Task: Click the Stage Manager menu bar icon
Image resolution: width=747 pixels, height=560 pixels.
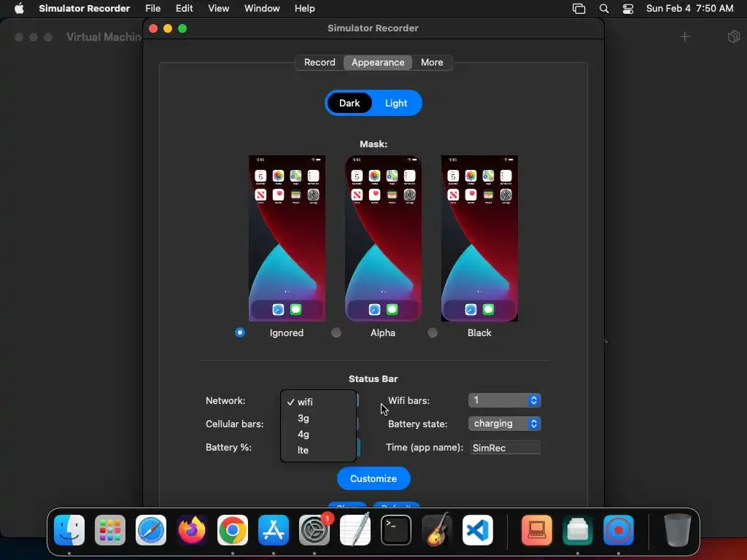Action: (x=578, y=9)
